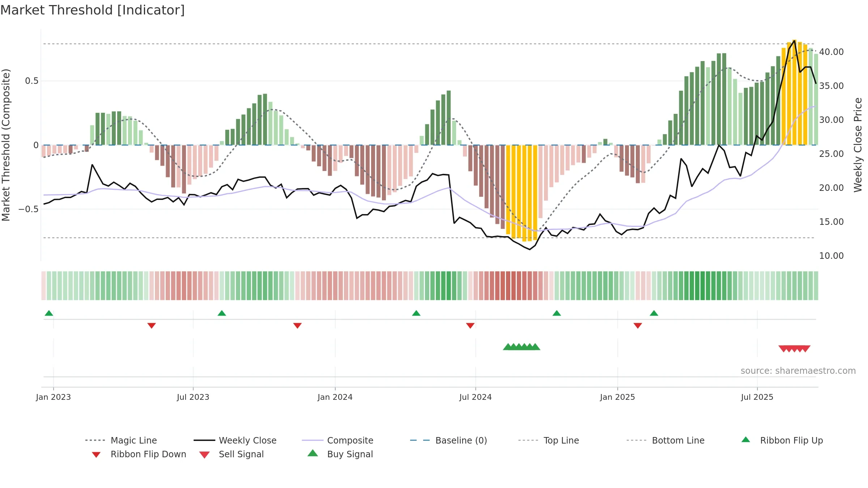The image size is (868, 488).
Task: Click the Ribbon Flip Up marker at Jan 2023
Action: click(x=49, y=313)
